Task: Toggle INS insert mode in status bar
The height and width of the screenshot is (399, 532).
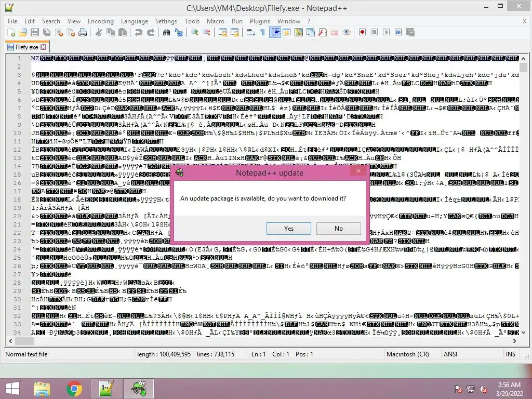Action: tap(510, 354)
